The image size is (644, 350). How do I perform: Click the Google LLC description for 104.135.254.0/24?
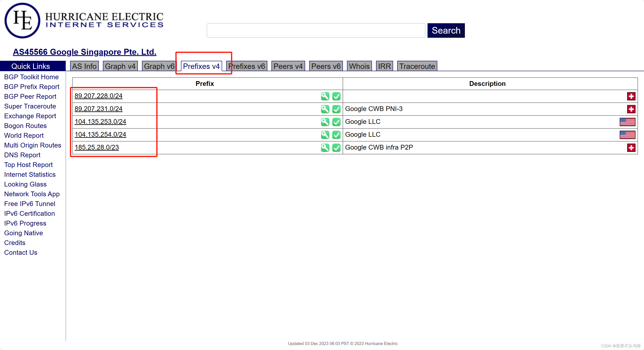tap(363, 134)
